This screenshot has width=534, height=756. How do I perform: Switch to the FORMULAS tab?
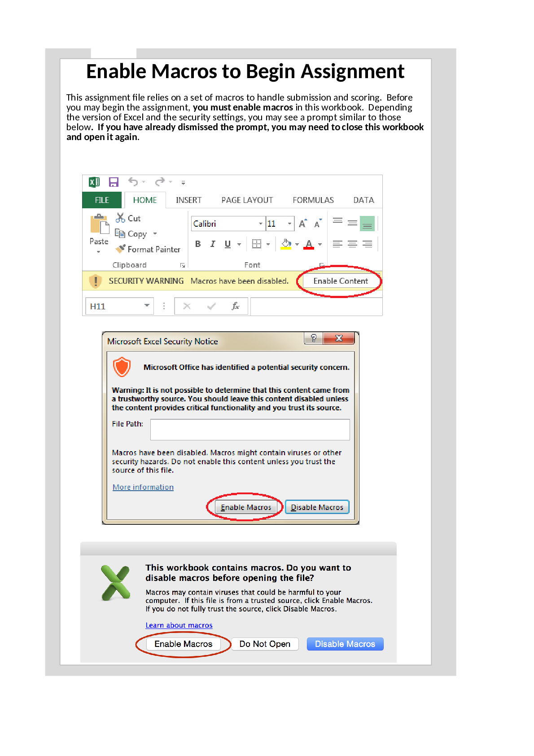pyautogui.click(x=313, y=200)
